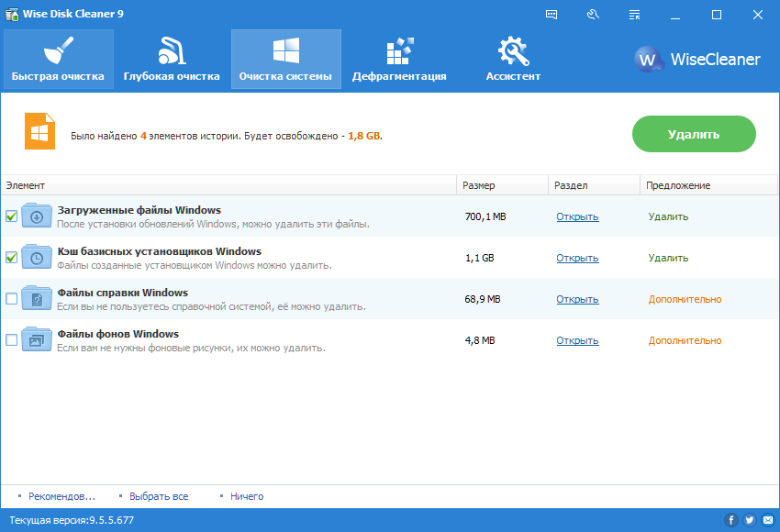780x532 pixels.
Task: Click the Ничего selection link
Action: tap(247, 496)
